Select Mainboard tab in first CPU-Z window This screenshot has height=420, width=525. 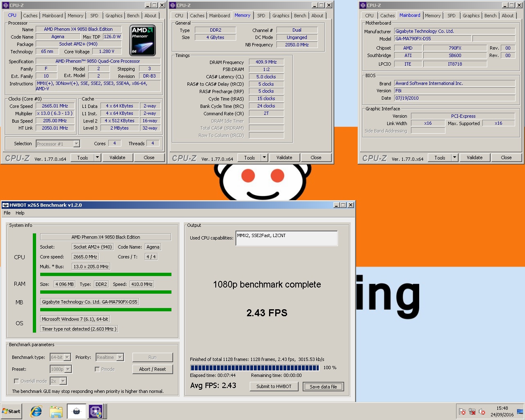click(x=52, y=16)
